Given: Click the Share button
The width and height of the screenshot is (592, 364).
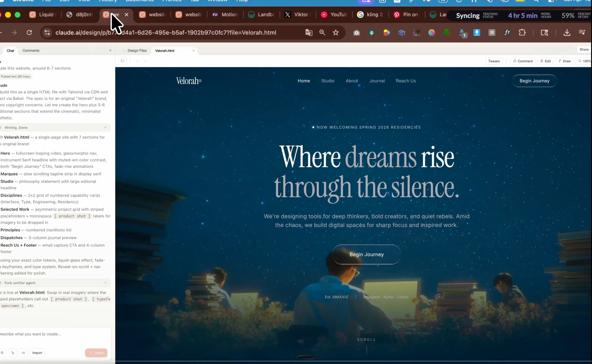Looking at the screenshot, I should (x=584, y=49).
